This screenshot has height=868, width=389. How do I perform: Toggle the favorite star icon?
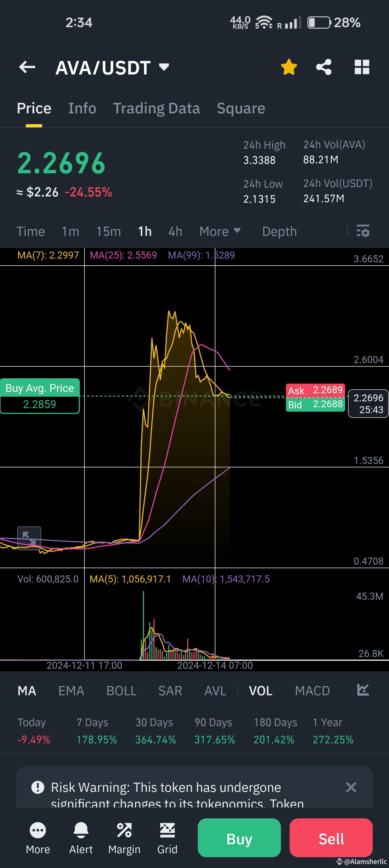coord(289,67)
